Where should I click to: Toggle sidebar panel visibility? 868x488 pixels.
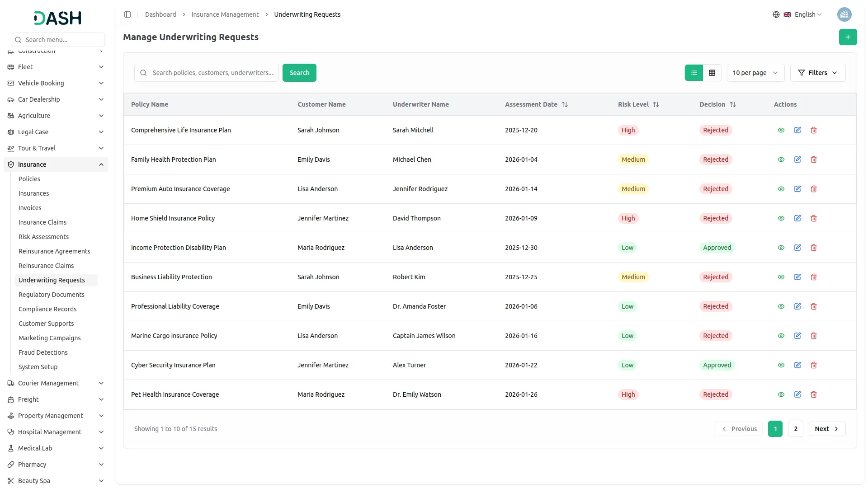pos(127,14)
